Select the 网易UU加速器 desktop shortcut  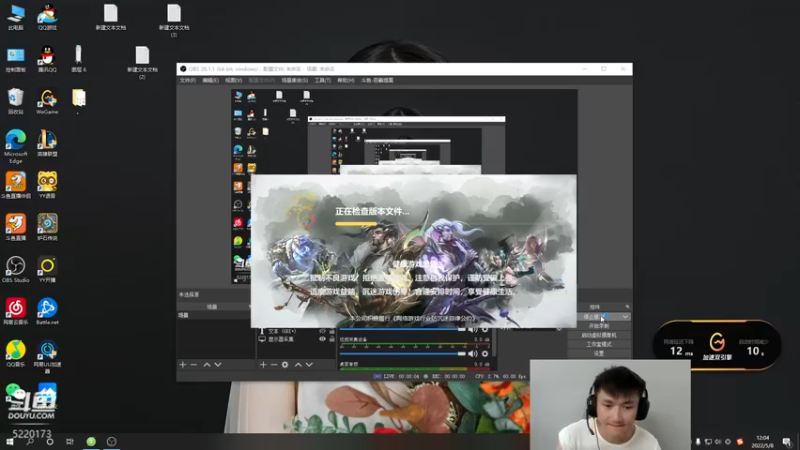pyautogui.click(x=47, y=357)
